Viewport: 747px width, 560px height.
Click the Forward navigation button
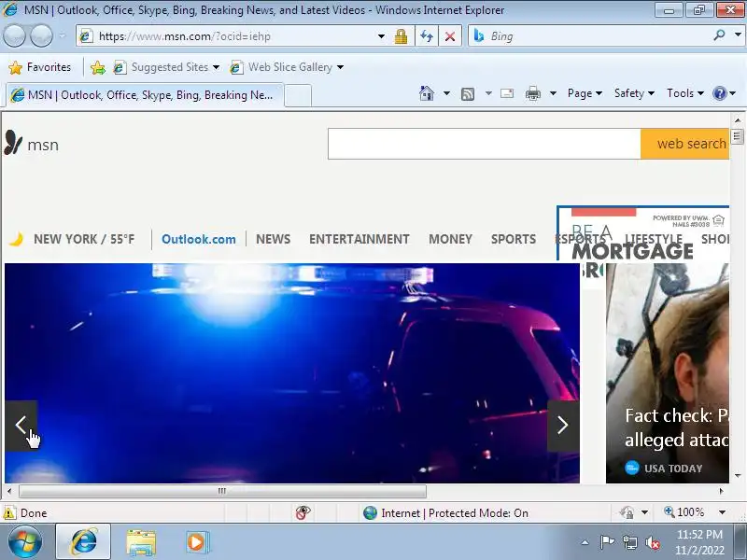(42, 36)
